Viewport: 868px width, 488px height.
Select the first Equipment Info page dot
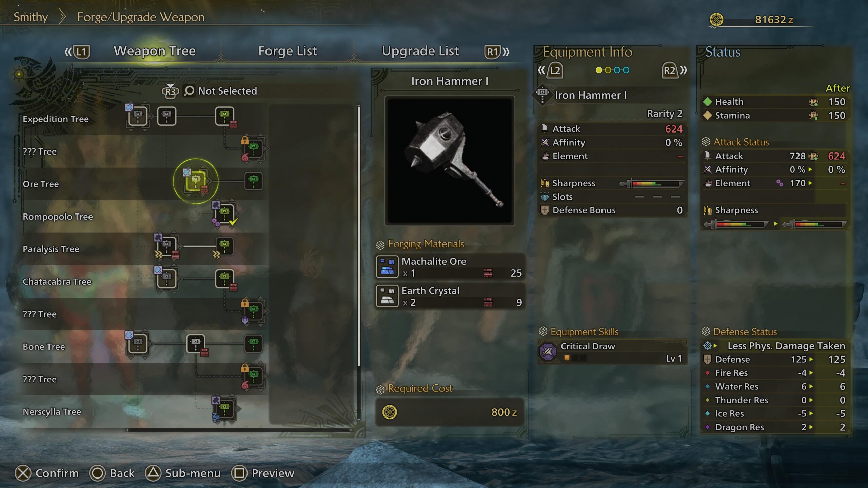click(x=599, y=70)
